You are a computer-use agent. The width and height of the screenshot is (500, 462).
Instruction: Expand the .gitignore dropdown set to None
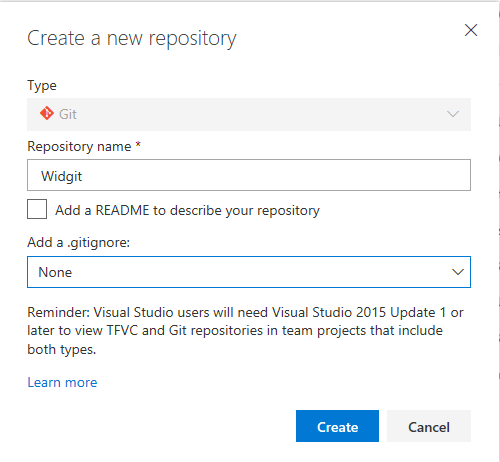coord(249,272)
